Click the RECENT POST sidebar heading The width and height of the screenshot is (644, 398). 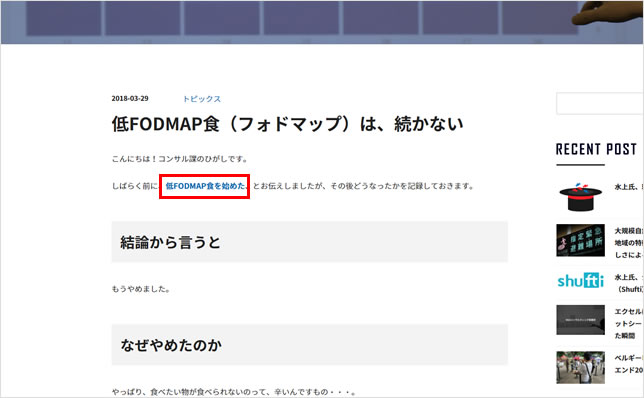click(x=596, y=149)
